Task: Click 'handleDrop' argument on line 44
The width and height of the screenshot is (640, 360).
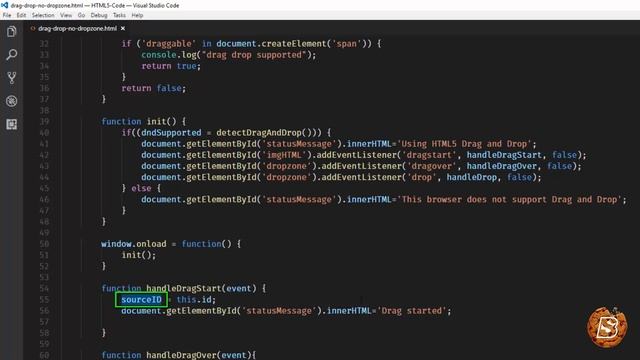Action: click(x=472, y=177)
